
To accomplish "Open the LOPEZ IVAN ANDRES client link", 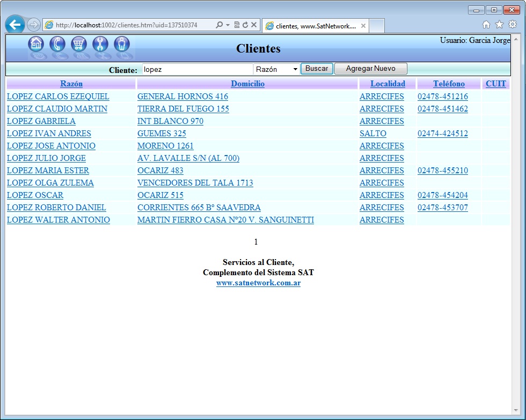I will pyautogui.click(x=49, y=134).
